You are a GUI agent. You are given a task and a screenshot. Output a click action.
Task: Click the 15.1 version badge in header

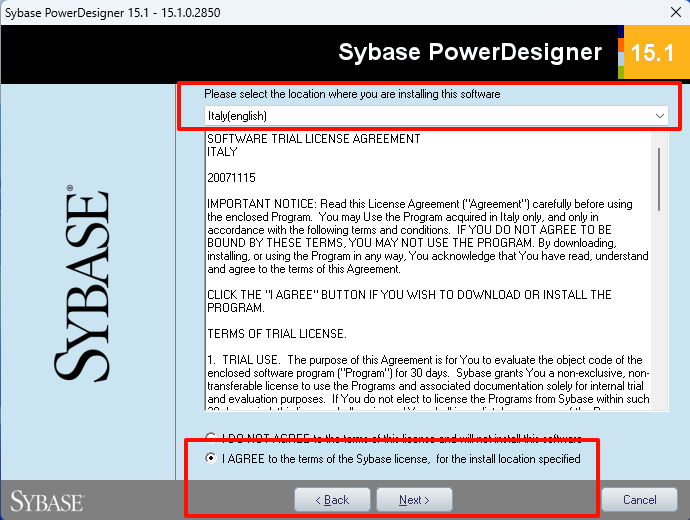pyautogui.click(x=652, y=52)
